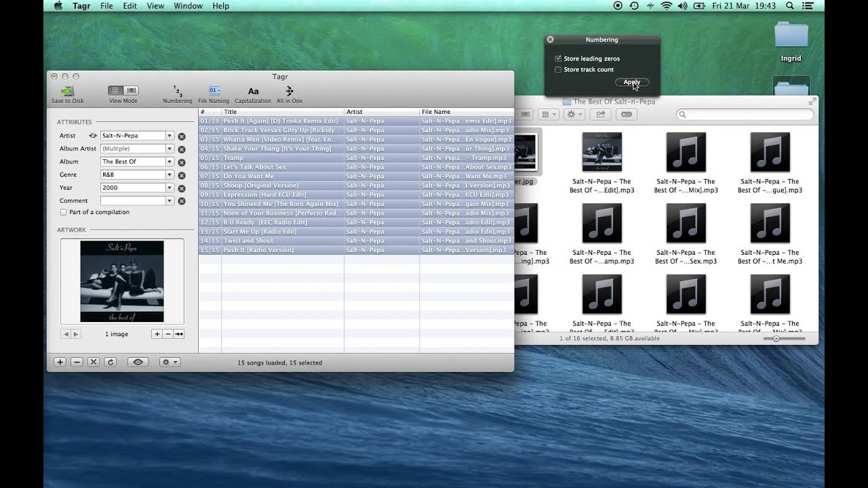Show next artwork image
Screen dimensions: 868x488
click(76, 334)
